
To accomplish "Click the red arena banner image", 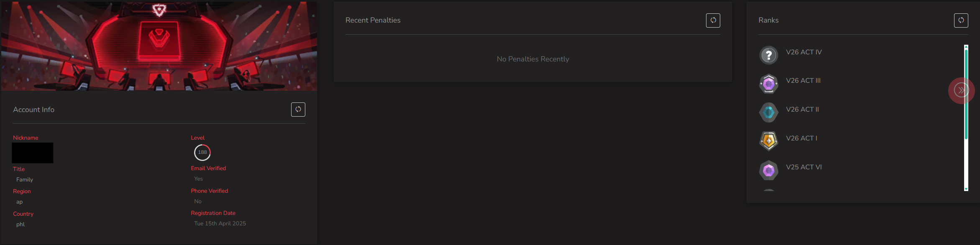I will [x=159, y=46].
